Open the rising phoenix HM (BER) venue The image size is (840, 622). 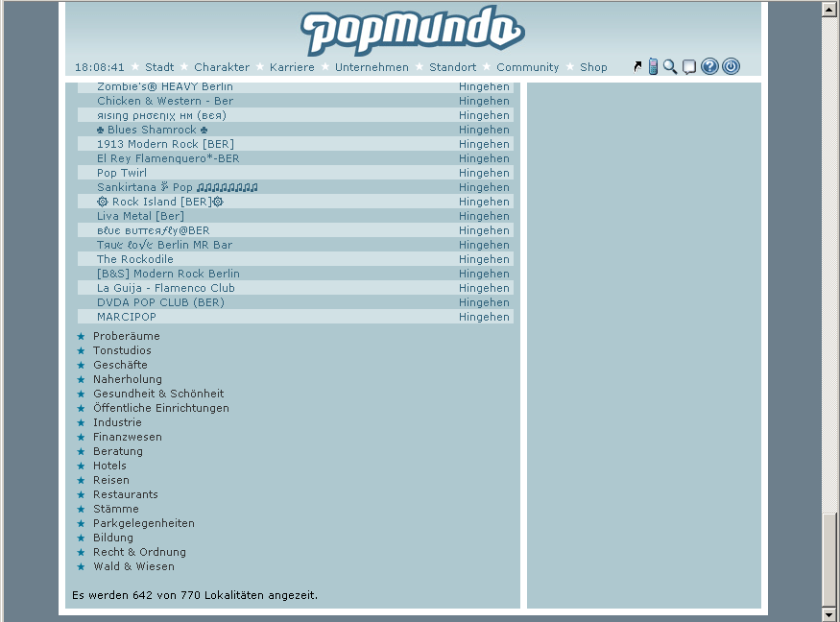pos(162,115)
